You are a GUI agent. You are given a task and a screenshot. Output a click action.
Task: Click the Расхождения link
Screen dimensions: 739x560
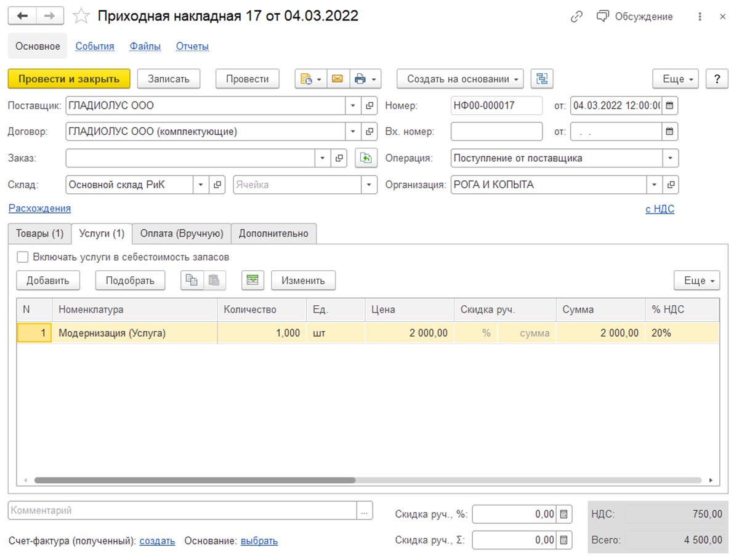click(x=39, y=209)
